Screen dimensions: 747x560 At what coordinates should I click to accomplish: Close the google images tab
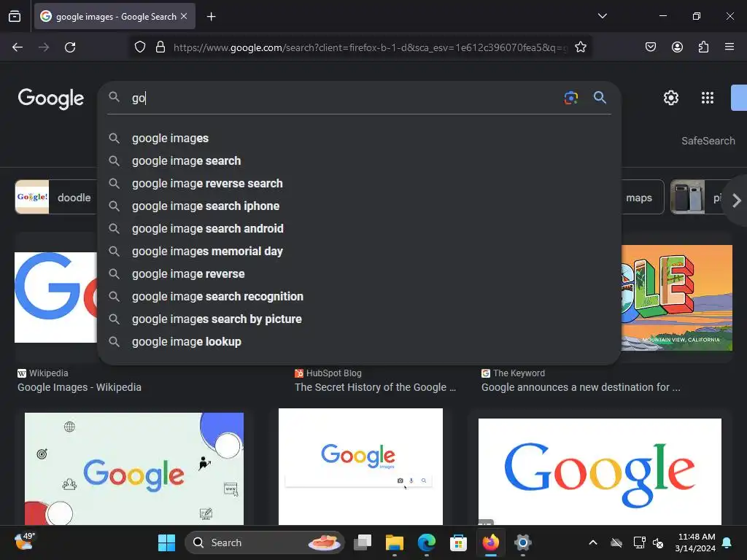click(184, 16)
